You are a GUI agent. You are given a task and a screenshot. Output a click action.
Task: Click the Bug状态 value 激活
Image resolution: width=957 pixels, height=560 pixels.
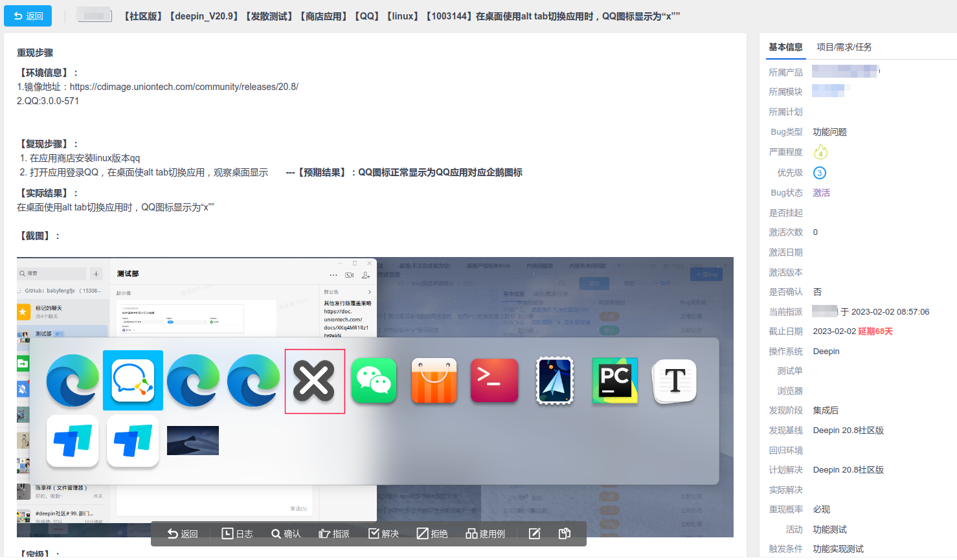[821, 193]
